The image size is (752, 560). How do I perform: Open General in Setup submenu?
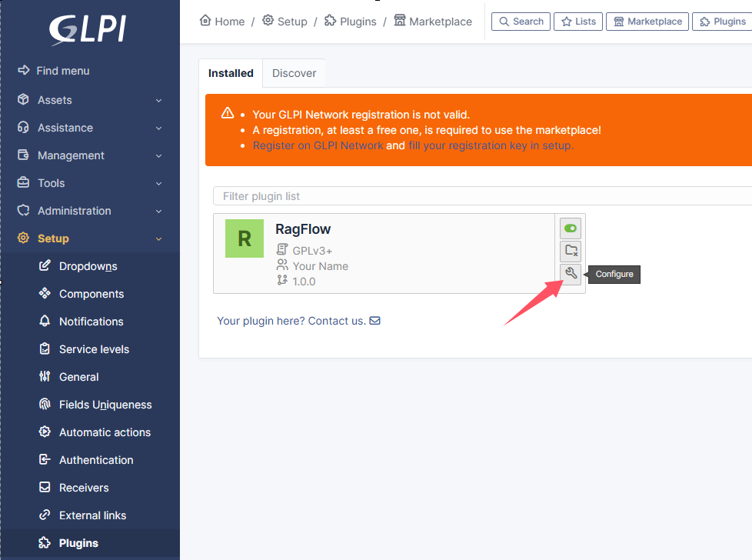(x=78, y=377)
